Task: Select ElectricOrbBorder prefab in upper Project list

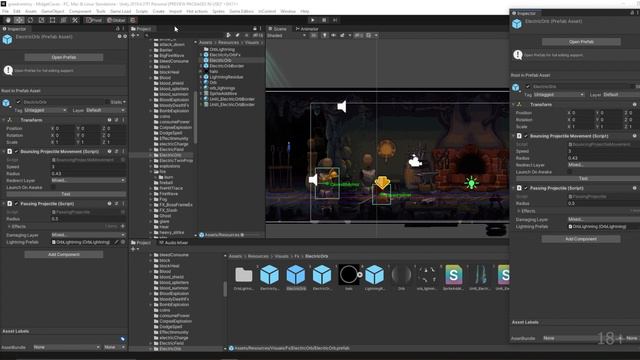Action: 227,66
